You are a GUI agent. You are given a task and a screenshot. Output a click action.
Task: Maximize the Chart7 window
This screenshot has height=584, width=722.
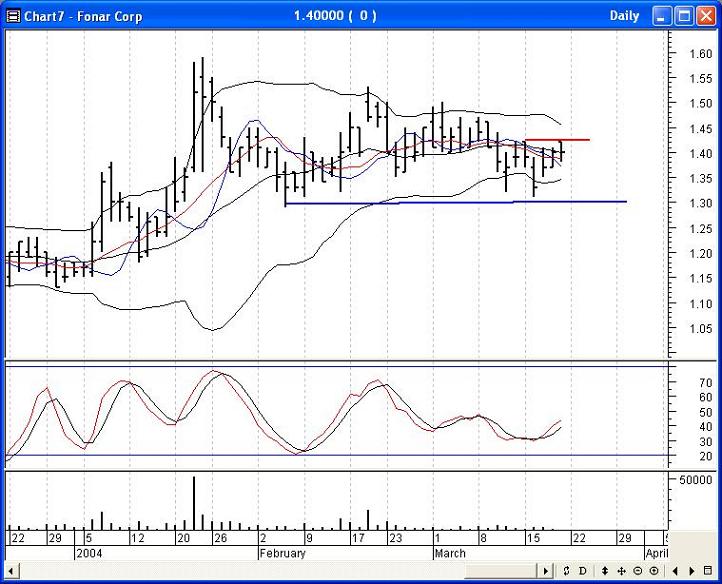pos(684,16)
